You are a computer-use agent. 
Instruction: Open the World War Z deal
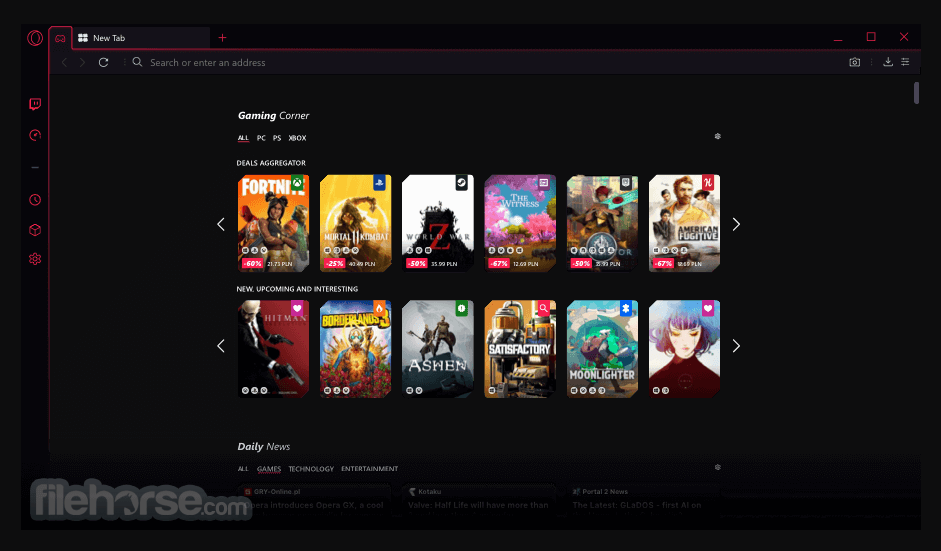point(438,223)
